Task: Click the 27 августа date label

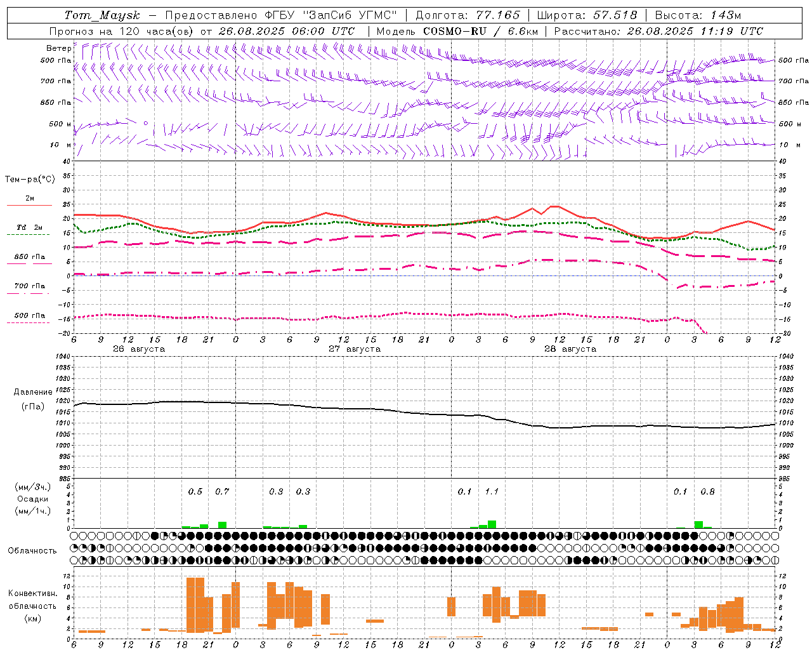Action: tap(355, 349)
